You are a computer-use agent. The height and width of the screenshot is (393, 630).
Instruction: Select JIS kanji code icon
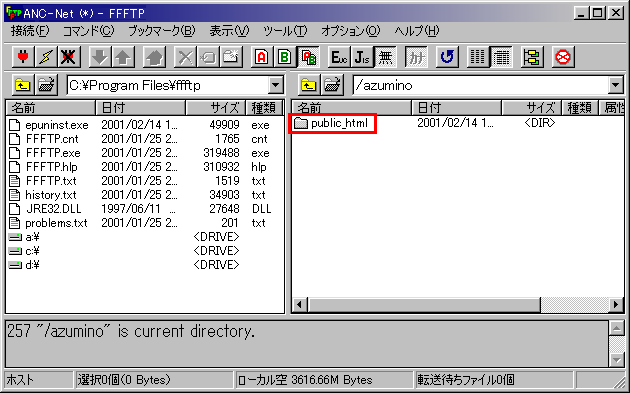[x=362, y=57]
